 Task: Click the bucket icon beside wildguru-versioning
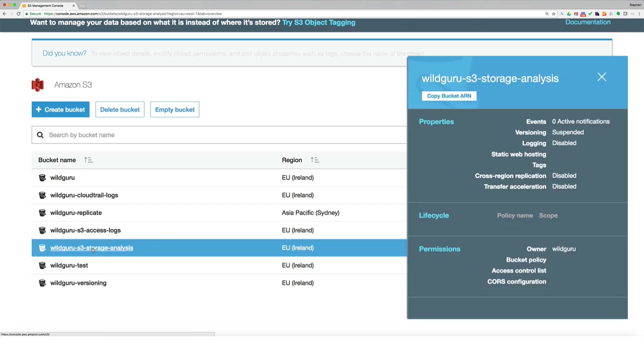coord(42,283)
